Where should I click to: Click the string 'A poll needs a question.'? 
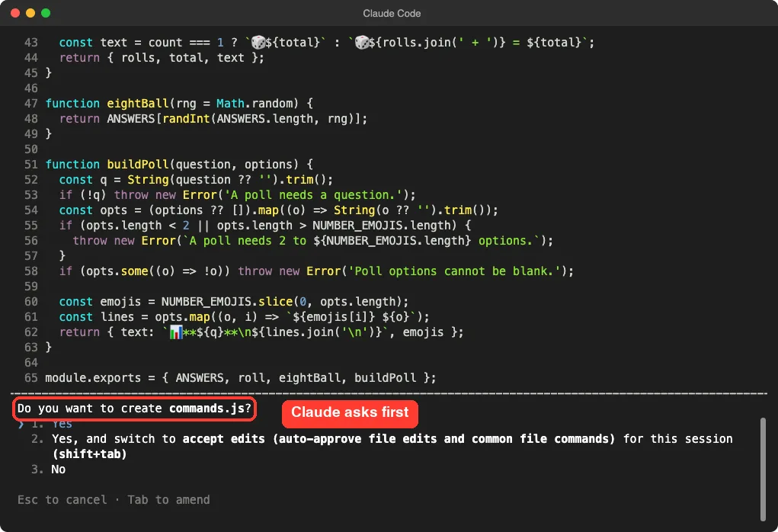point(312,195)
